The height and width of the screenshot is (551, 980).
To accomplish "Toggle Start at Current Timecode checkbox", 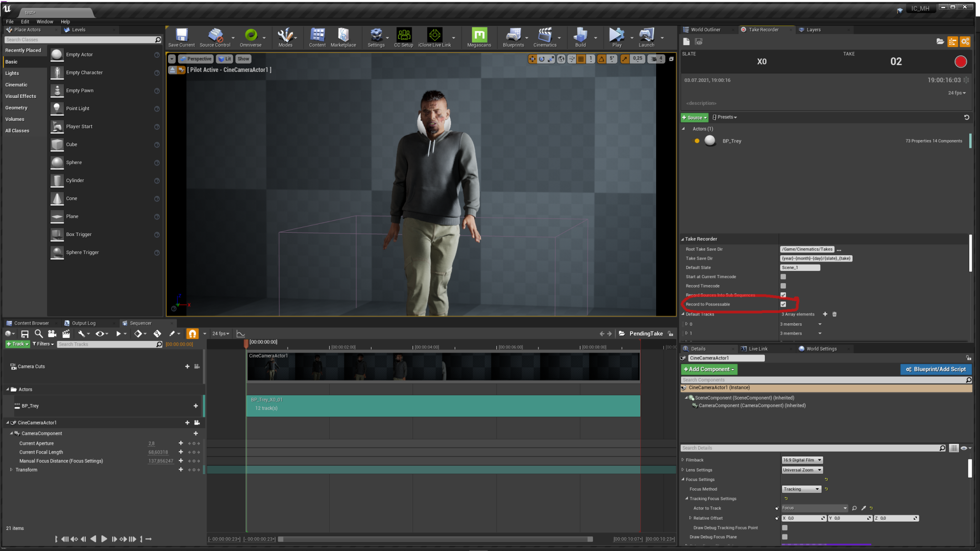I will coord(784,277).
